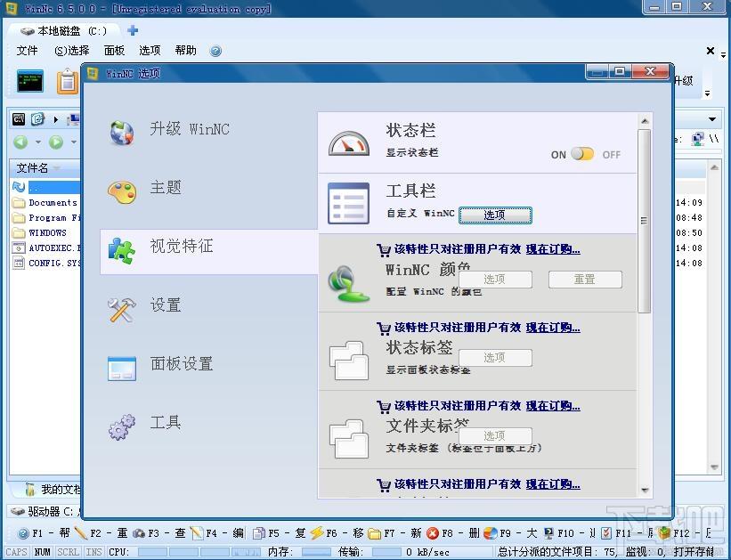
Task: Click the 选项 button for 文件夹标签
Action: click(x=495, y=436)
